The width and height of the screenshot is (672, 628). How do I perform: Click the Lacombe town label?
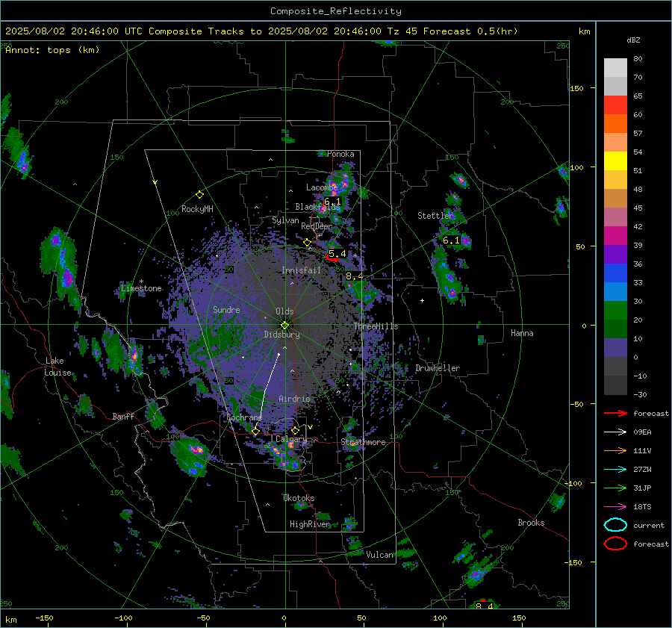tap(322, 187)
